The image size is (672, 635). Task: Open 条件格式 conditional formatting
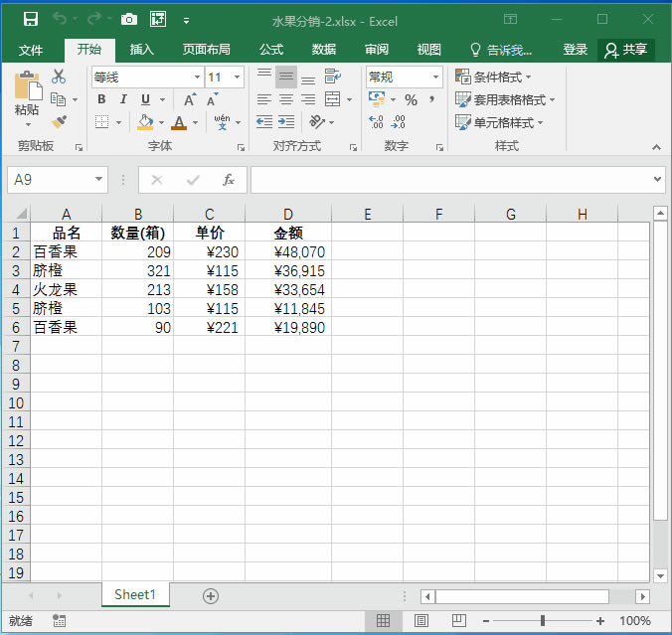(494, 77)
